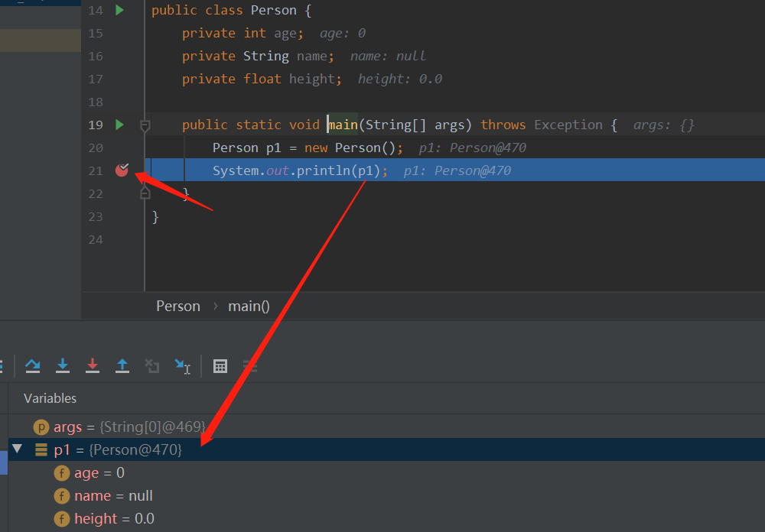This screenshot has height=532, width=765.
Task: Select the args variable row
Action: click(386, 427)
